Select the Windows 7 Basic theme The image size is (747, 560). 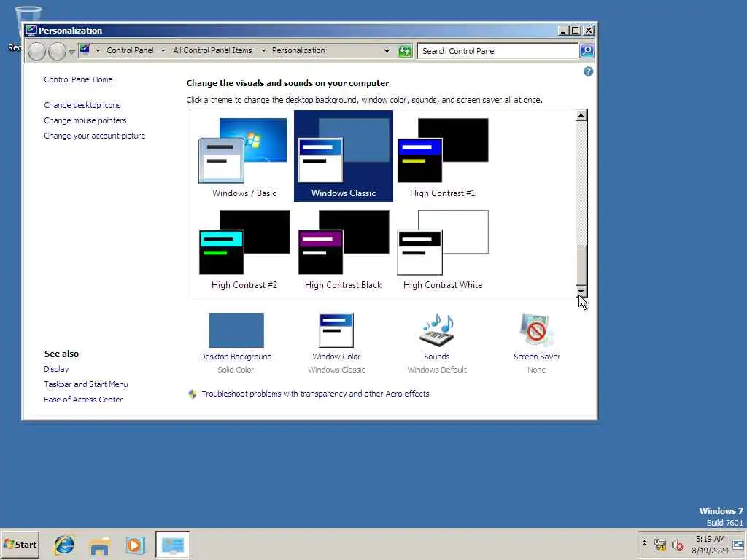(244, 157)
